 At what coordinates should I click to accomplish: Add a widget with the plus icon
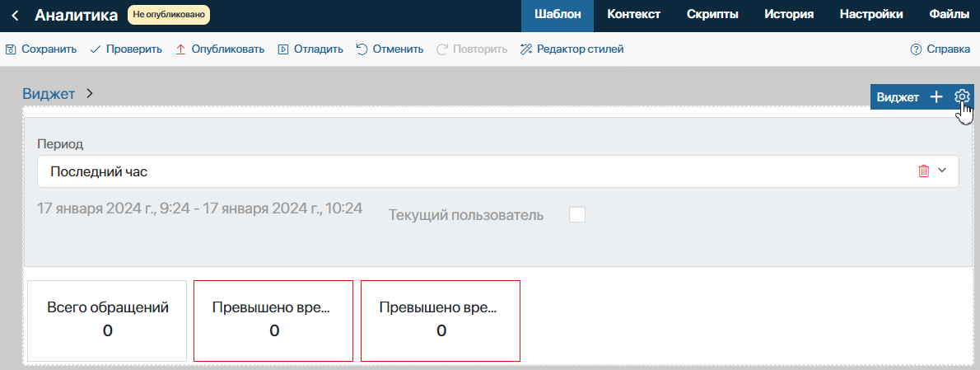[x=936, y=97]
